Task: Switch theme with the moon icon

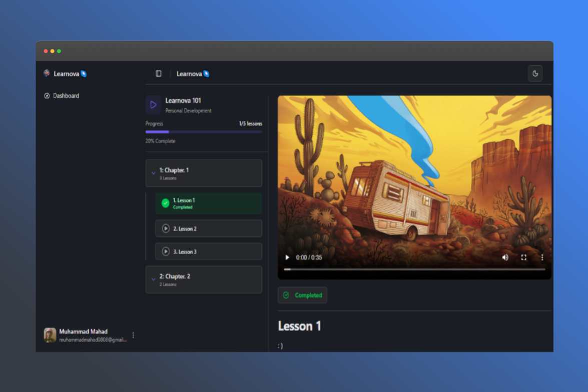Action: click(x=535, y=74)
